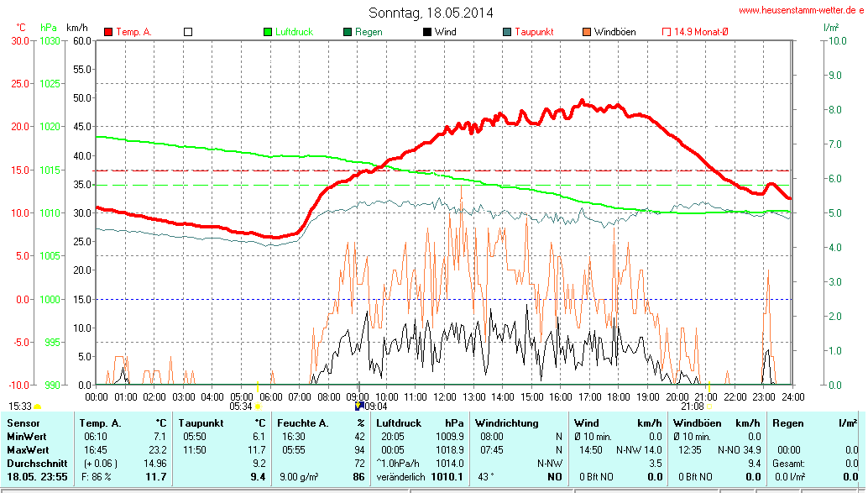
Task: Click the 18.05. 23:55 timestamp cell
Action: 37,476
